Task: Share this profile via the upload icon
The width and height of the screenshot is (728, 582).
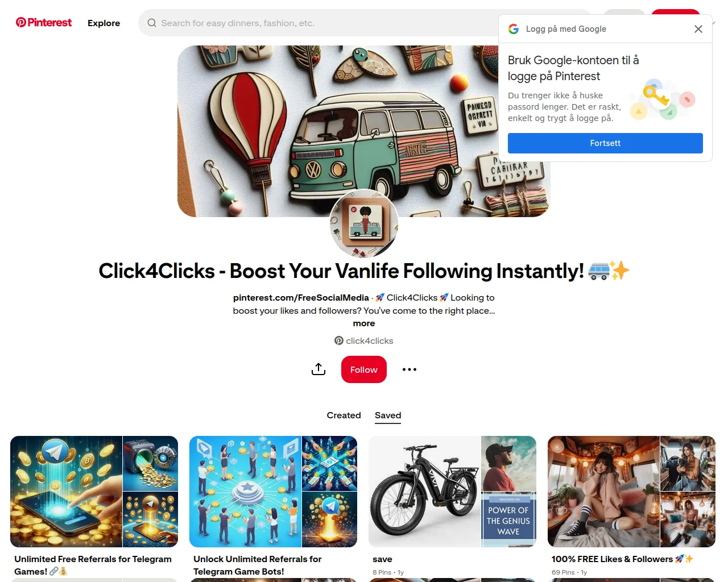Action: (318, 369)
